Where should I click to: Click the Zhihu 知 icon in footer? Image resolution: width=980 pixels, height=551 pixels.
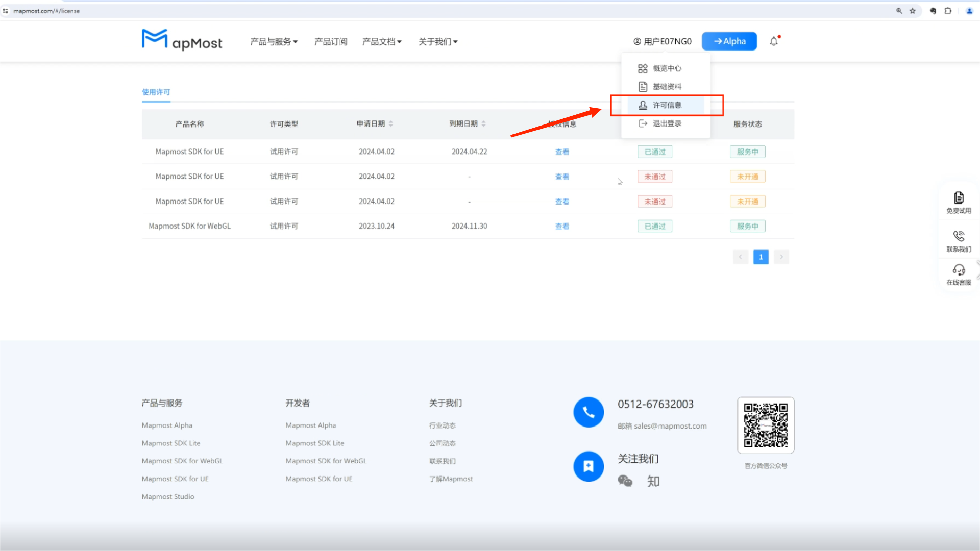pos(653,481)
